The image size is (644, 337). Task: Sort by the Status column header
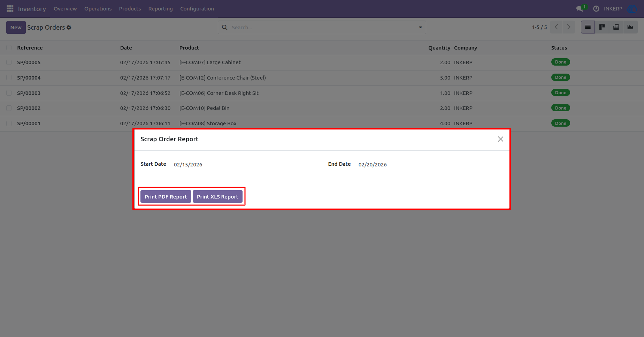click(x=559, y=47)
